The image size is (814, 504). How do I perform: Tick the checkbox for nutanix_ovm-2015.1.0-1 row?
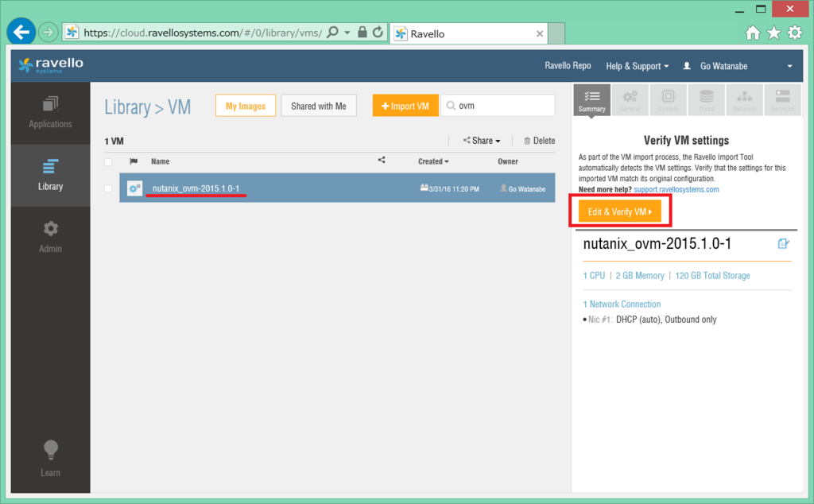pos(108,188)
